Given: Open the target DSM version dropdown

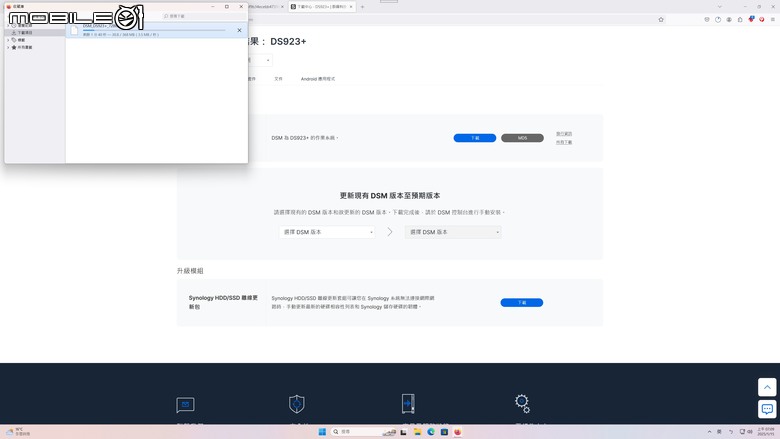Looking at the screenshot, I should [453, 232].
